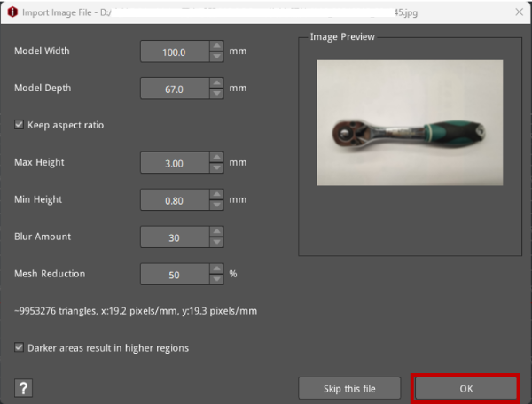Decrease Model Depth with down arrow
The width and height of the screenshot is (532, 404).
click(x=216, y=94)
